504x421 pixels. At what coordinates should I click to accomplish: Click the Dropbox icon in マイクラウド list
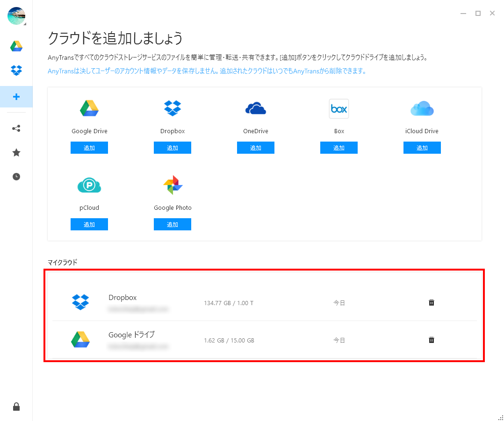pyautogui.click(x=80, y=302)
